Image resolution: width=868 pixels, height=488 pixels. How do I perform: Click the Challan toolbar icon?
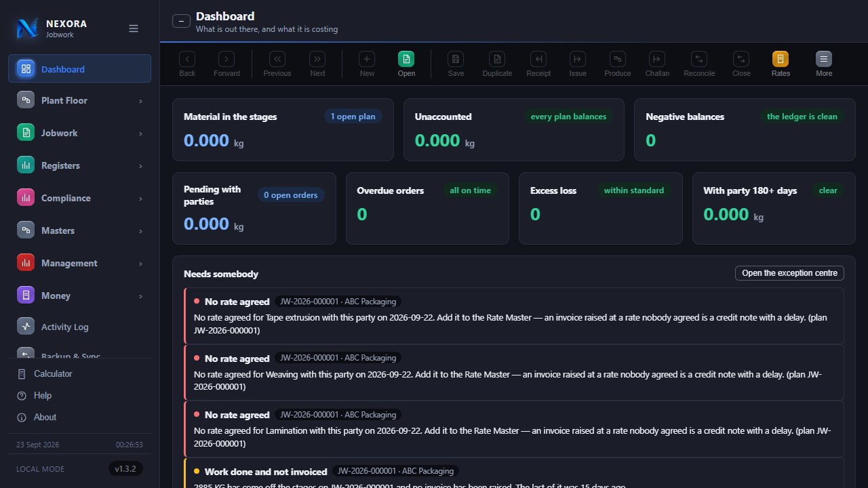657,59
